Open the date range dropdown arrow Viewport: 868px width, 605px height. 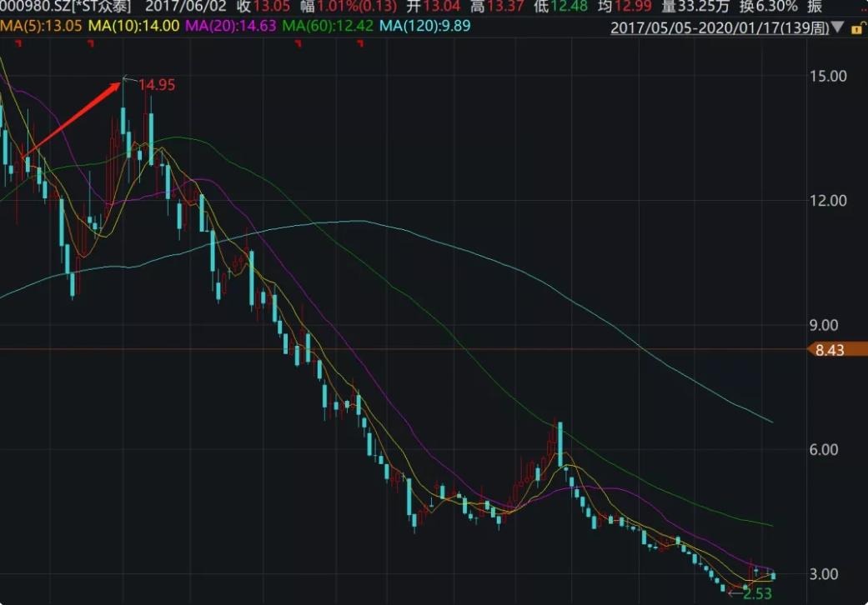[837, 27]
